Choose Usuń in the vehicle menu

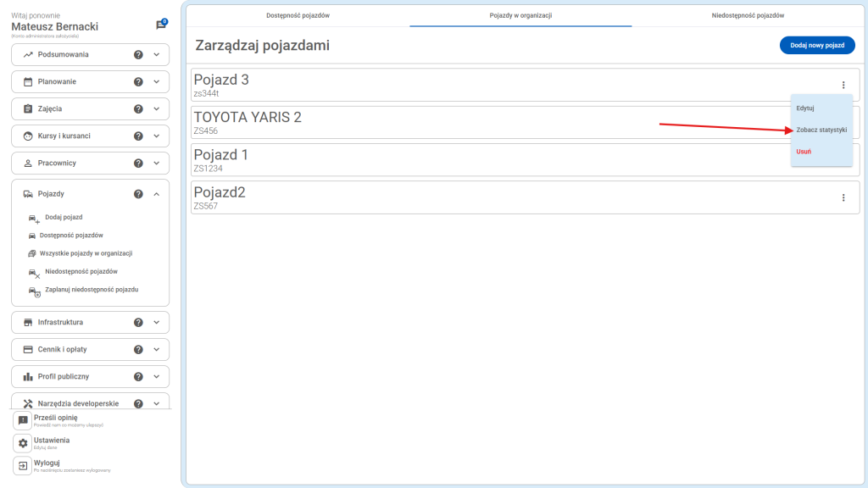click(x=804, y=151)
